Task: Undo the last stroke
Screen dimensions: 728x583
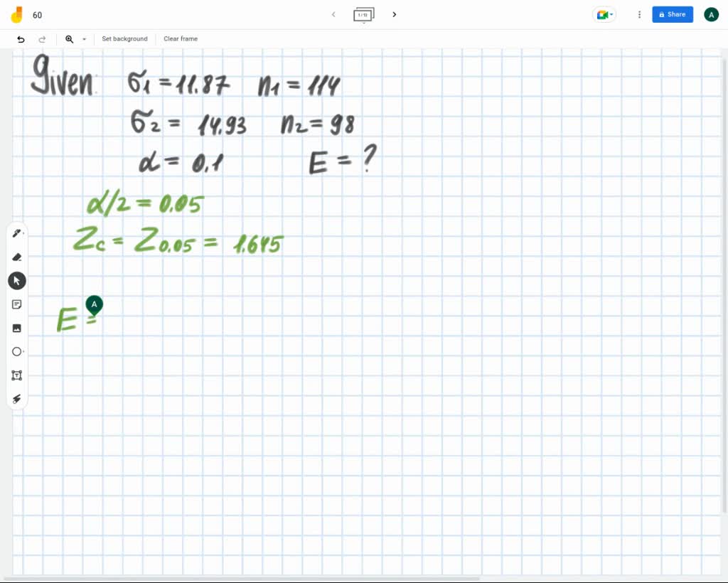Action: pyautogui.click(x=21, y=39)
